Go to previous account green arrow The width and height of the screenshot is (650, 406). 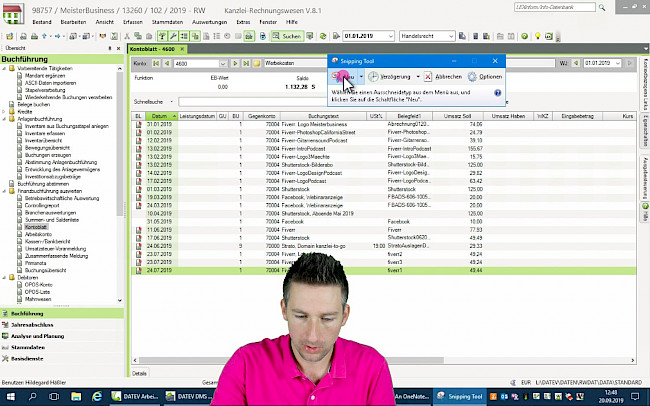click(x=167, y=63)
